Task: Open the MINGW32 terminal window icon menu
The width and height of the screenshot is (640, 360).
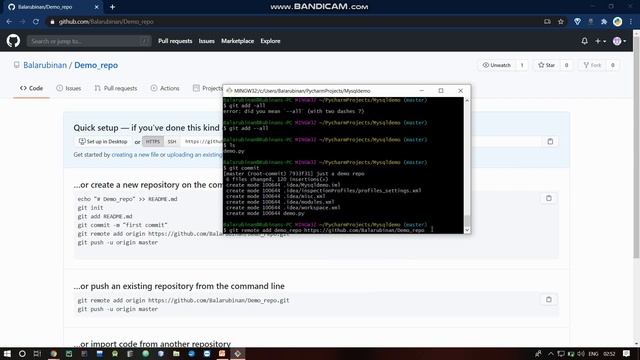Action: click(229, 91)
